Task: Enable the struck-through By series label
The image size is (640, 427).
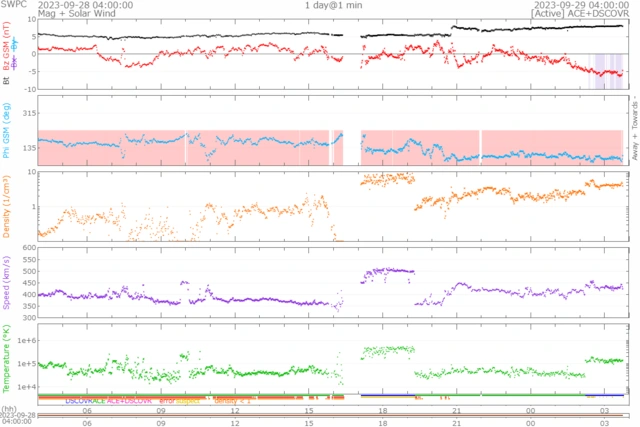Action: (x=15, y=44)
